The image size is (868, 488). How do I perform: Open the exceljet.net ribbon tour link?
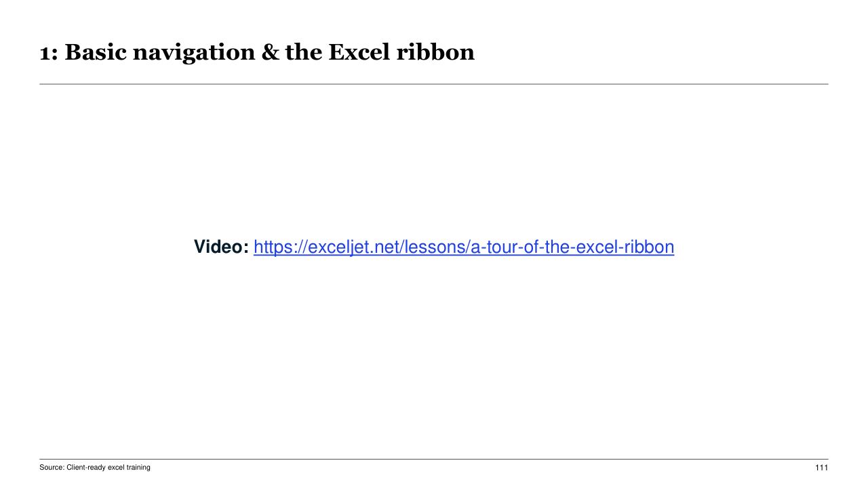point(463,247)
